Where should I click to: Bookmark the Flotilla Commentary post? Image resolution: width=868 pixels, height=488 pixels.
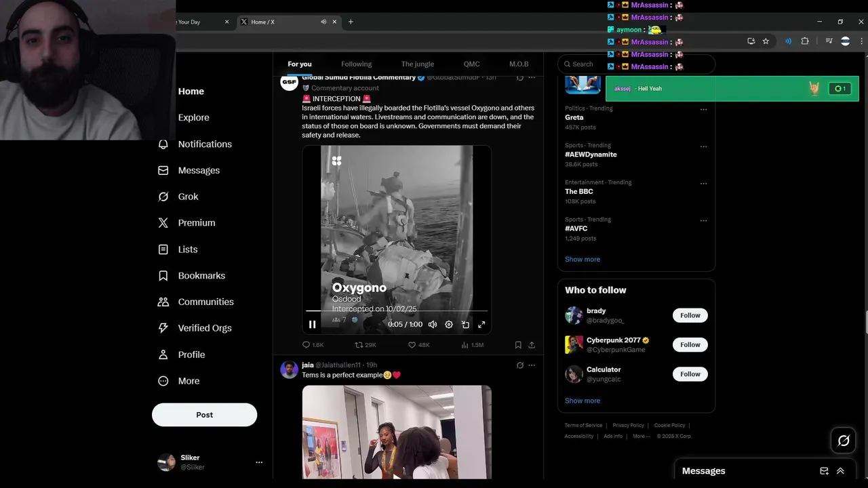tap(518, 345)
